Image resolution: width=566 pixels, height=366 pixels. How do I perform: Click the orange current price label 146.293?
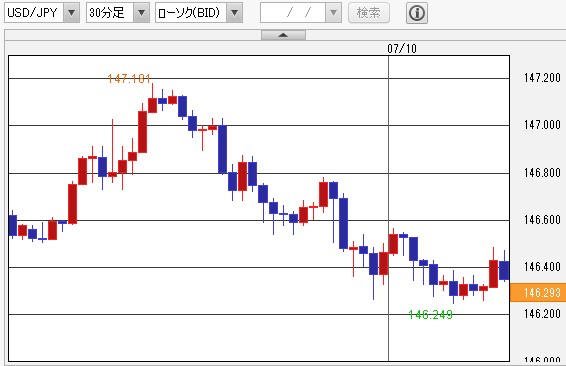coord(538,292)
